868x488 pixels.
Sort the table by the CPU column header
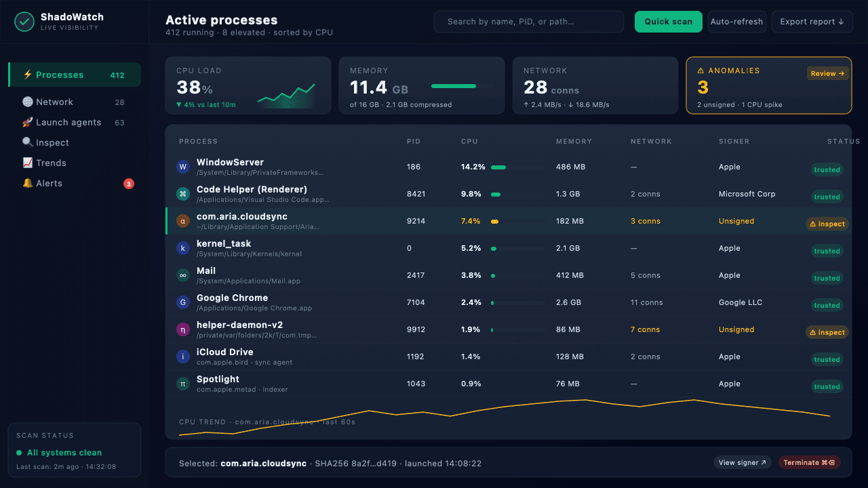[469, 142]
